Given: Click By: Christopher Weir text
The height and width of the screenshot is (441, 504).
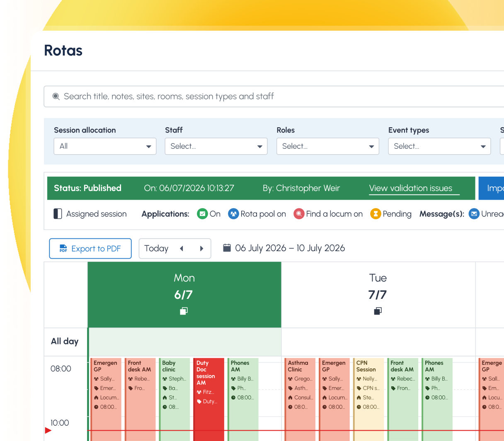Looking at the screenshot, I should tap(301, 188).
